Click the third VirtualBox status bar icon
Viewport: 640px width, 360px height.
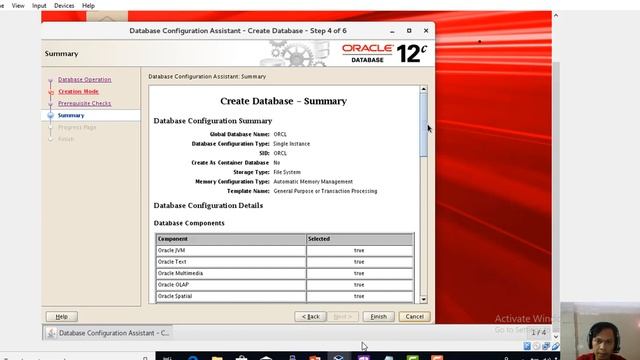(x=546, y=346)
